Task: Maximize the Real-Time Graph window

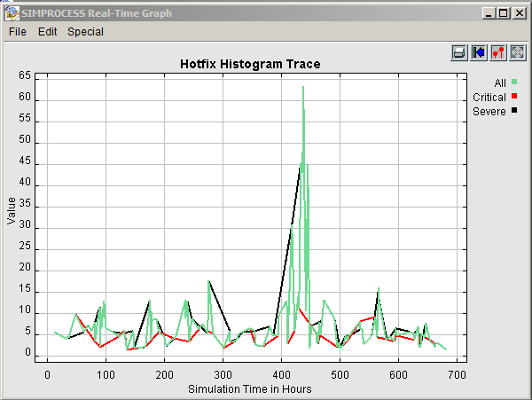Action: click(503, 13)
